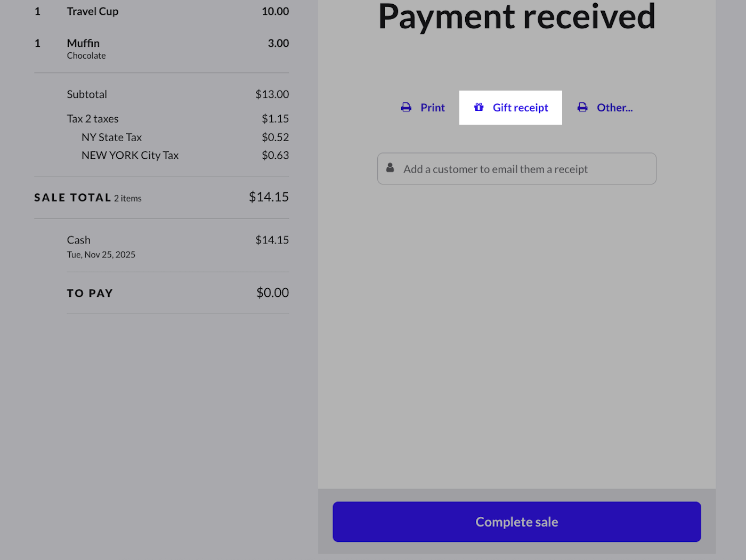Click the NEW YORK City Tax line

coord(130,156)
